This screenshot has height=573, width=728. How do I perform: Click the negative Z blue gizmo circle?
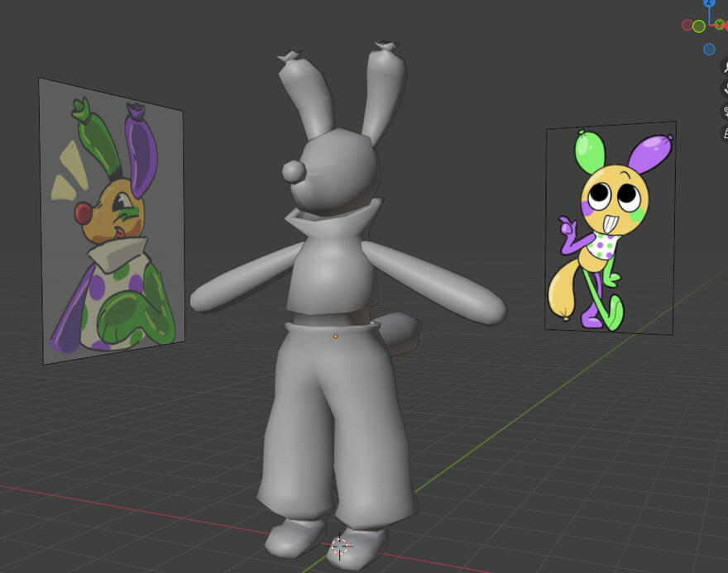click(x=709, y=50)
